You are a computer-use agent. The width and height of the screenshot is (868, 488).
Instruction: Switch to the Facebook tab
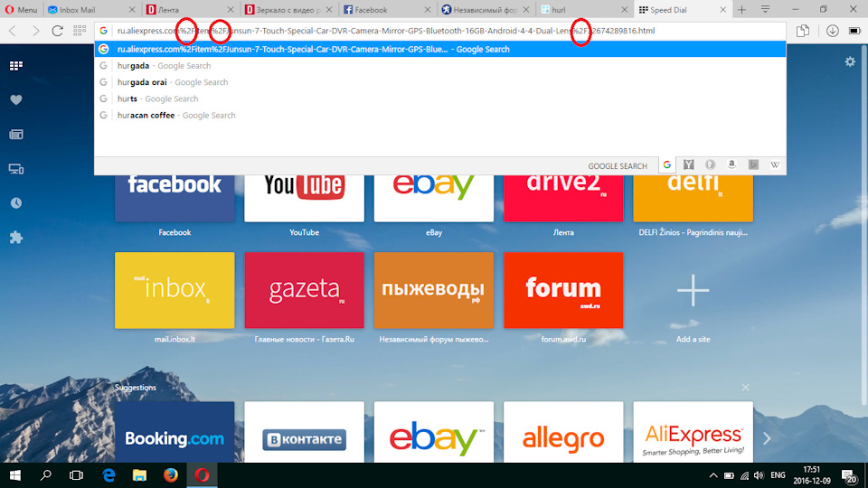(x=387, y=10)
